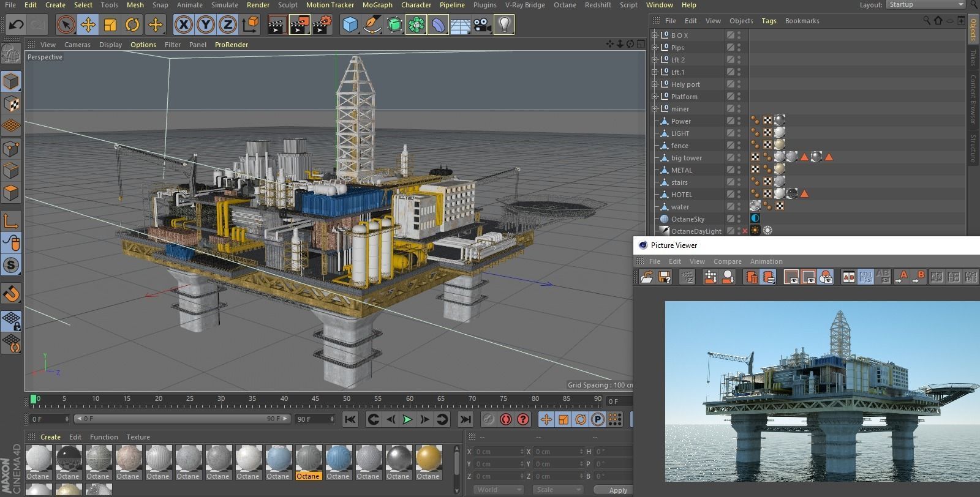Open viewport Cameras menu
This screenshot has width=980, height=497.
point(77,45)
